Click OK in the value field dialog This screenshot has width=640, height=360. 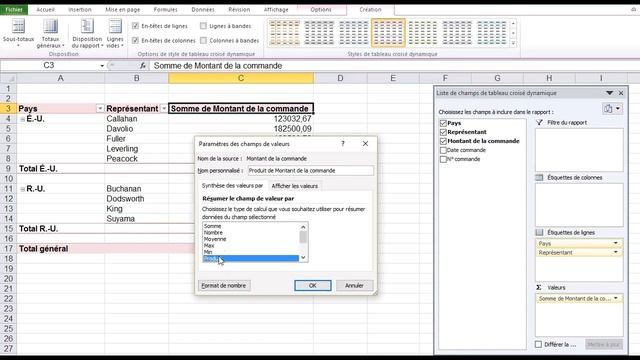(313, 286)
